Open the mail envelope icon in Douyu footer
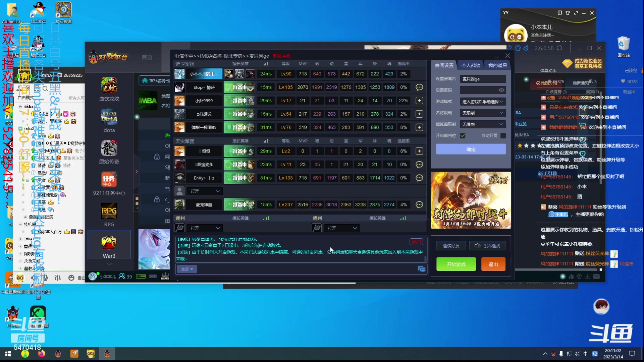 click(x=596, y=277)
